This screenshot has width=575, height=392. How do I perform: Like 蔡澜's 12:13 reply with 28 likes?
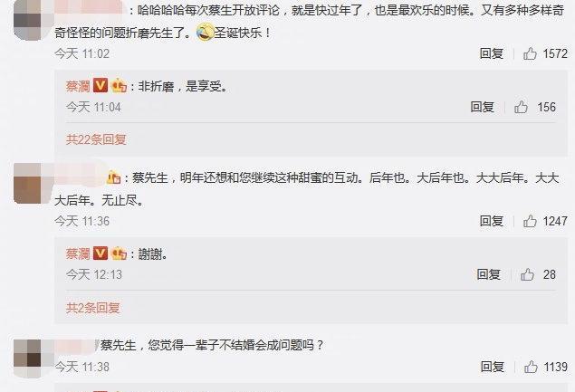pyautogui.click(x=527, y=274)
